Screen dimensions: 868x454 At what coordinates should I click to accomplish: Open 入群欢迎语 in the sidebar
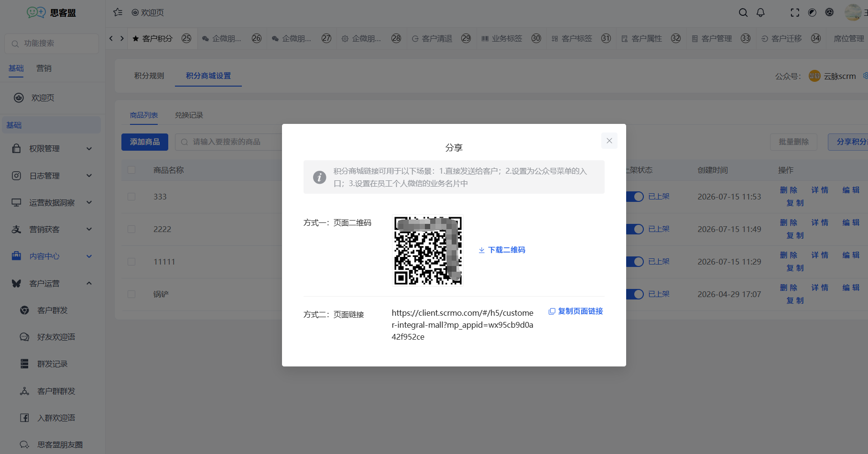pos(53,418)
